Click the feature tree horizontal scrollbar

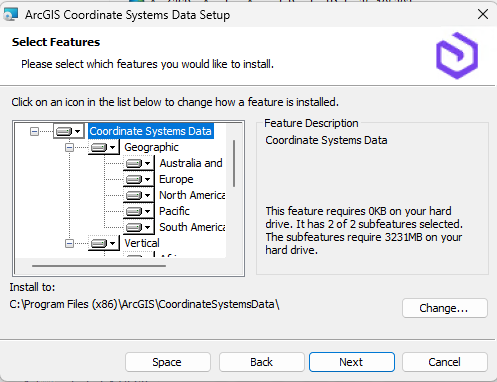click(99, 266)
